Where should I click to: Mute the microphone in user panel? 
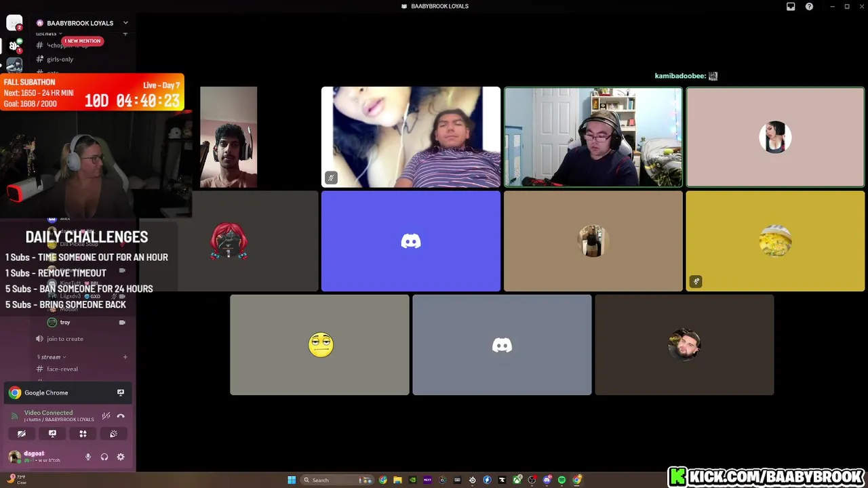pyautogui.click(x=88, y=457)
